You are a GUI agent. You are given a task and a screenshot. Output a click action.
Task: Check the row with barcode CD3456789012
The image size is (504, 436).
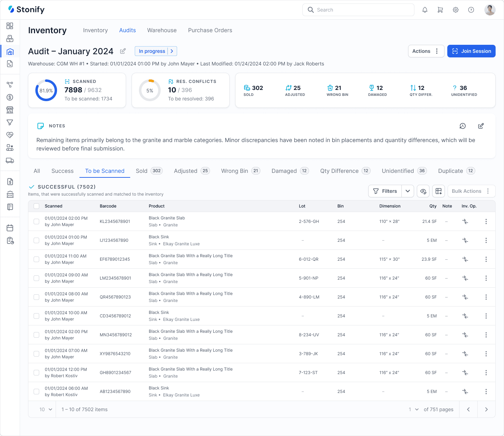[x=36, y=316]
